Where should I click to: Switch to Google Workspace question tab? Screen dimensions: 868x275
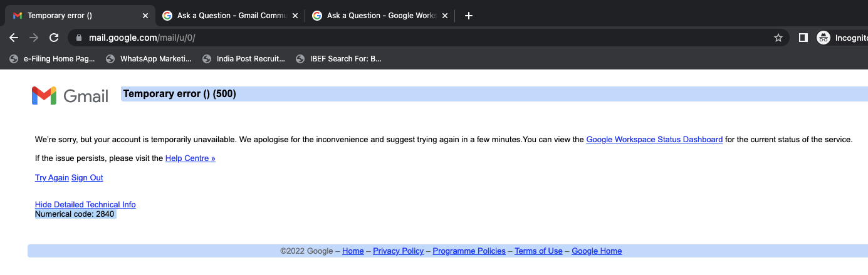tap(376, 16)
